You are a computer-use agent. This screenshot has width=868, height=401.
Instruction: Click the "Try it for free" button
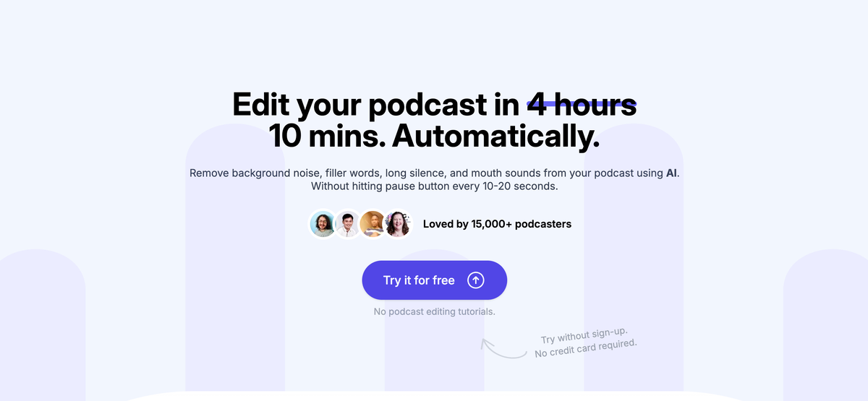tap(434, 280)
